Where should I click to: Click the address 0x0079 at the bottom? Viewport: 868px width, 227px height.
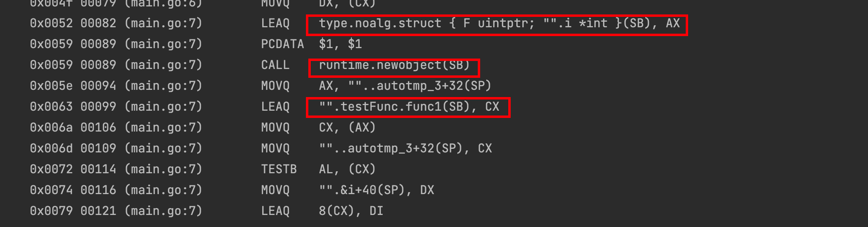pyautogui.click(x=51, y=211)
